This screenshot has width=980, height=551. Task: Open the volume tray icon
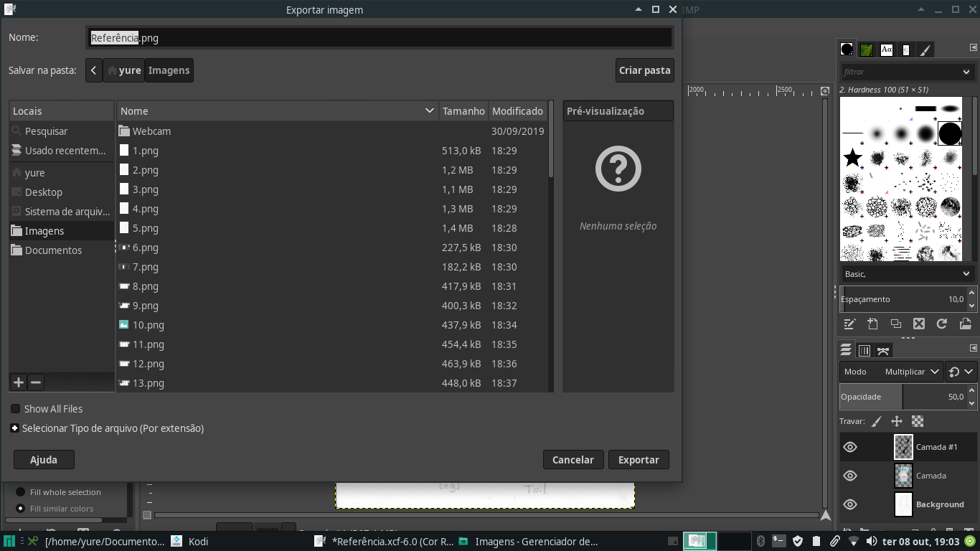(872, 541)
